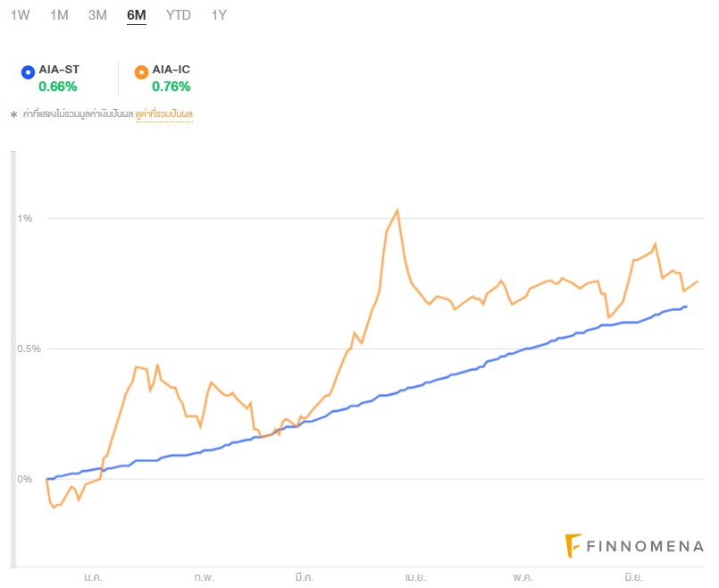Click the 0.76% return value
719x588 pixels.
(171, 87)
